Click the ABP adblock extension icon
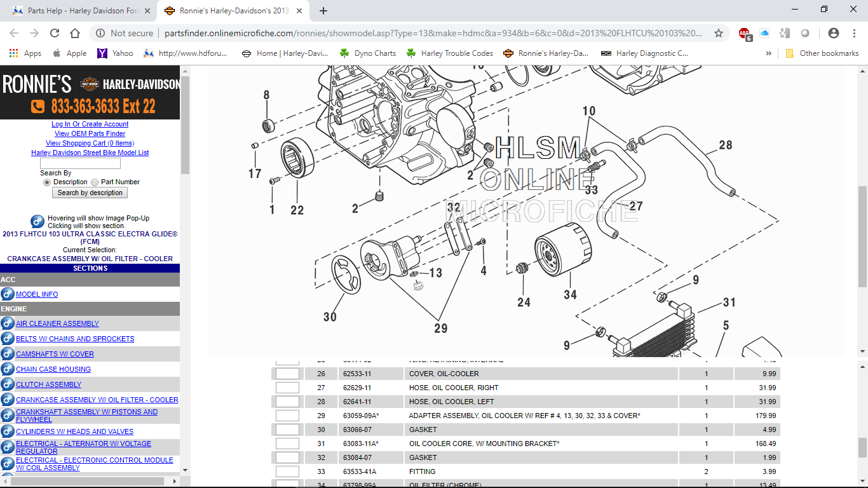Image resolution: width=868 pixels, height=488 pixels. (745, 34)
